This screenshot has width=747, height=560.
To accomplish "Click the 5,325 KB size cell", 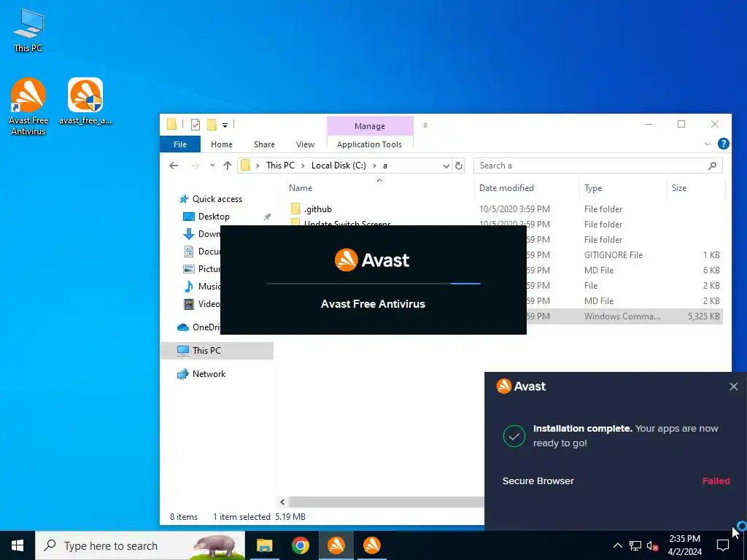I will pyautogui.click(x=703, y=316).
